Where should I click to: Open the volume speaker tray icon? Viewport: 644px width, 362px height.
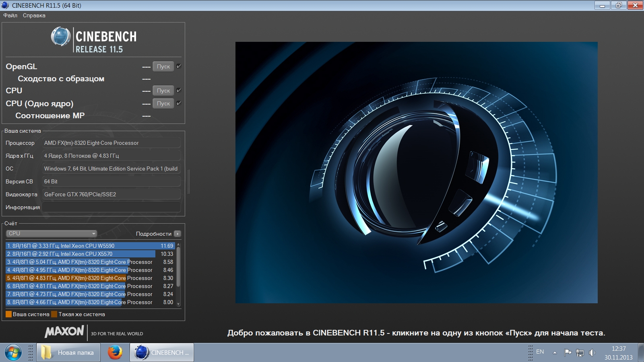point(592,353)
